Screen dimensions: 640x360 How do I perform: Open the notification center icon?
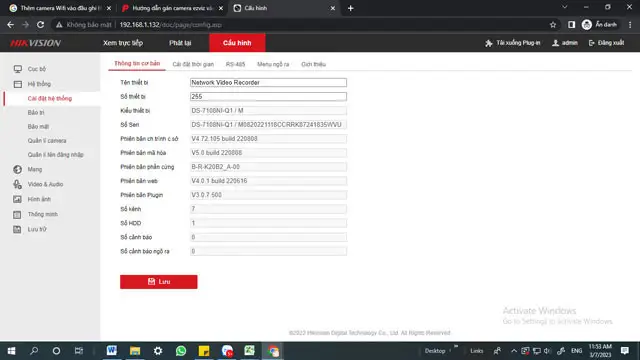pyautogui.click(x=624, y=351)
